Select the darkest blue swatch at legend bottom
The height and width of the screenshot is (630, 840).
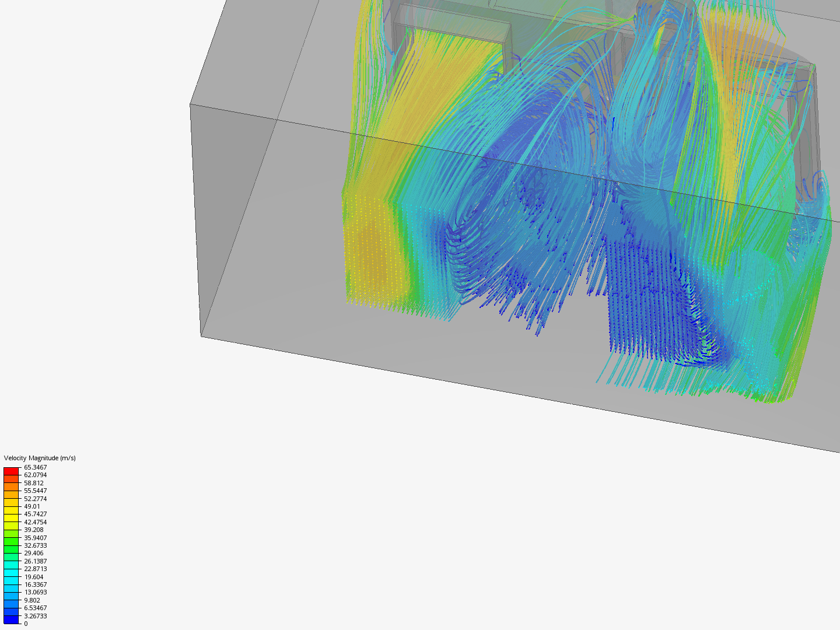(11, 619)
